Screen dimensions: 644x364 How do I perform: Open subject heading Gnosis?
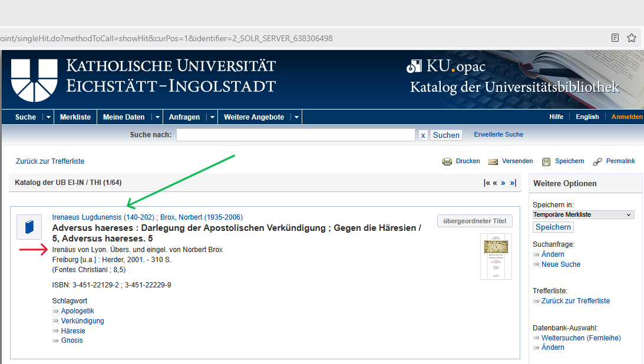pos(72,340)
